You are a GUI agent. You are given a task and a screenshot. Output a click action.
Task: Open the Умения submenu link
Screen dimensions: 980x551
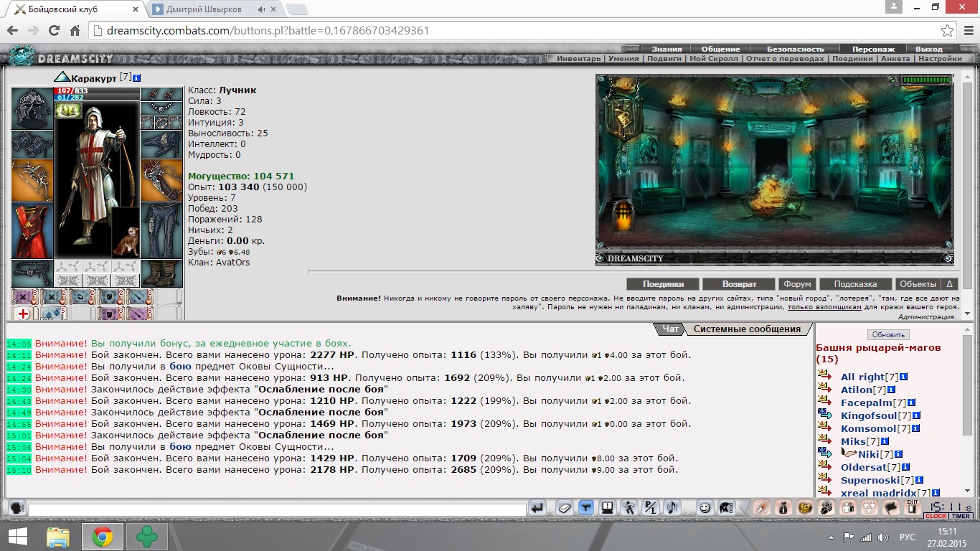click(x=624, y=59)
